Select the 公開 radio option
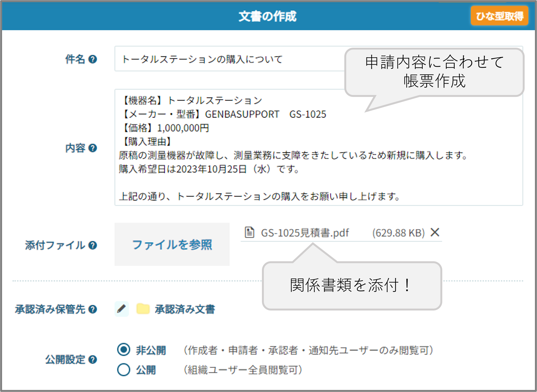537x392 pixels. 123,370
